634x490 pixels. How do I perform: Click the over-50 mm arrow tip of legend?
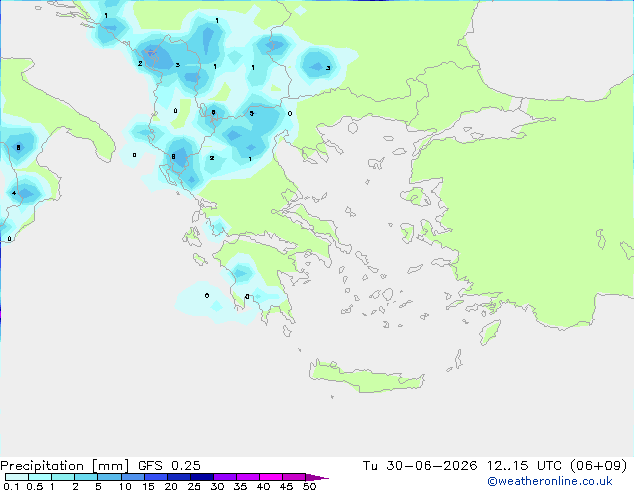pyautogui.click(x=317, y=477)
